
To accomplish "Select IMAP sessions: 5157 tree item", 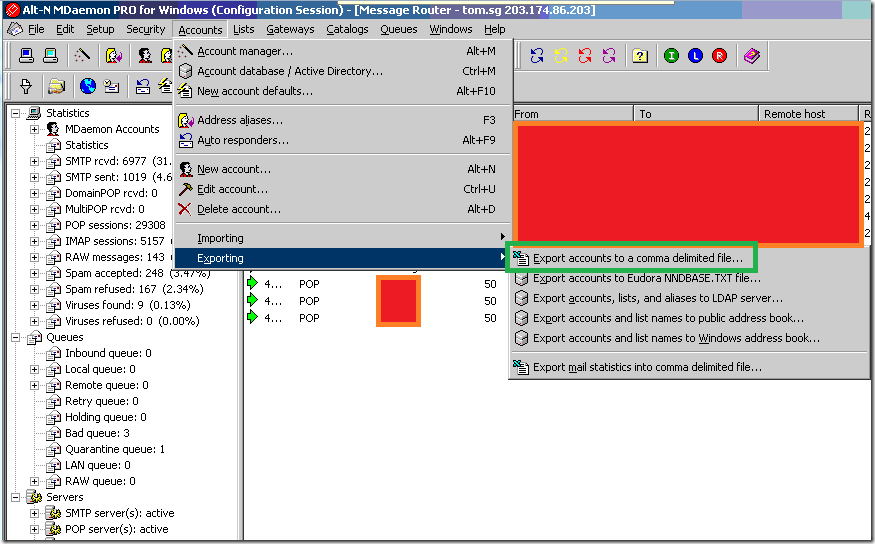I will tap(114, 242).
